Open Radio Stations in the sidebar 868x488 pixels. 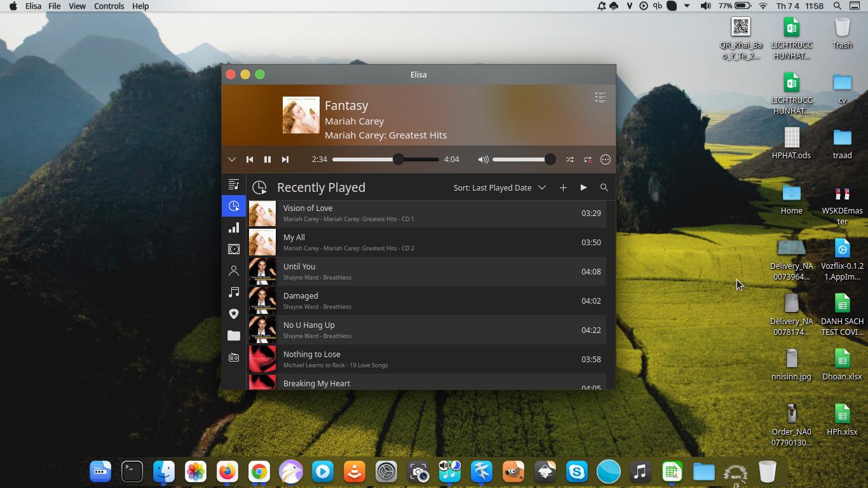234,357
